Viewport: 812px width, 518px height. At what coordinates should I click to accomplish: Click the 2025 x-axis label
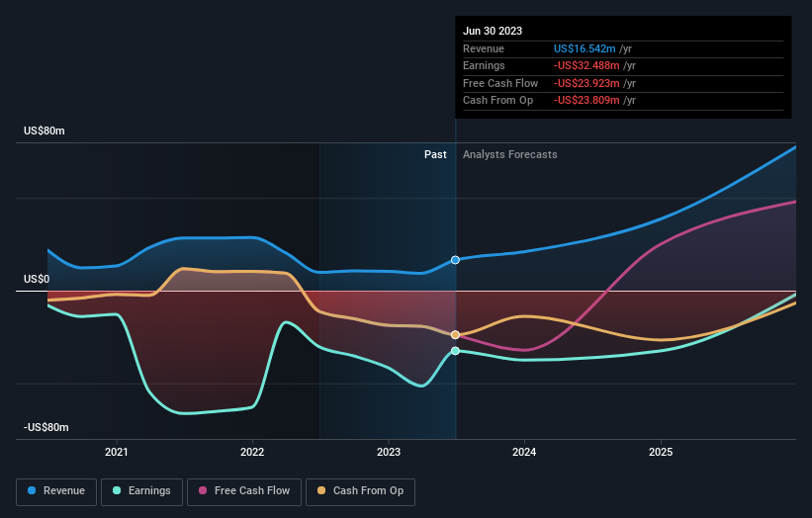pos(661,453)
